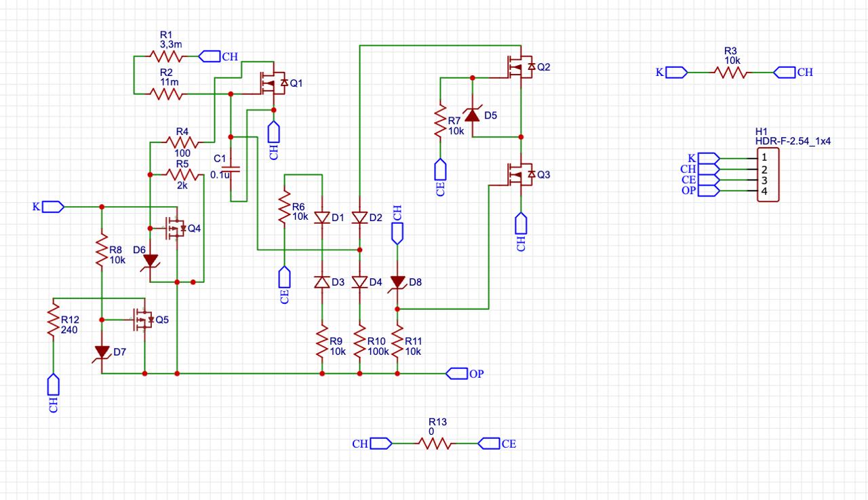Select the Q2 MOSFET symbol

(x=519, y=66)
